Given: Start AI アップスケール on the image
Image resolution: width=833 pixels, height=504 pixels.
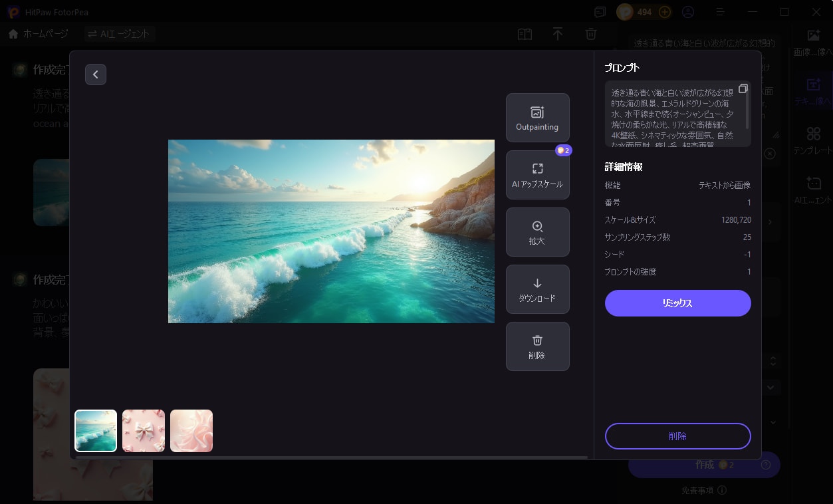Looking at the screenshot, I should coord(537,175).
